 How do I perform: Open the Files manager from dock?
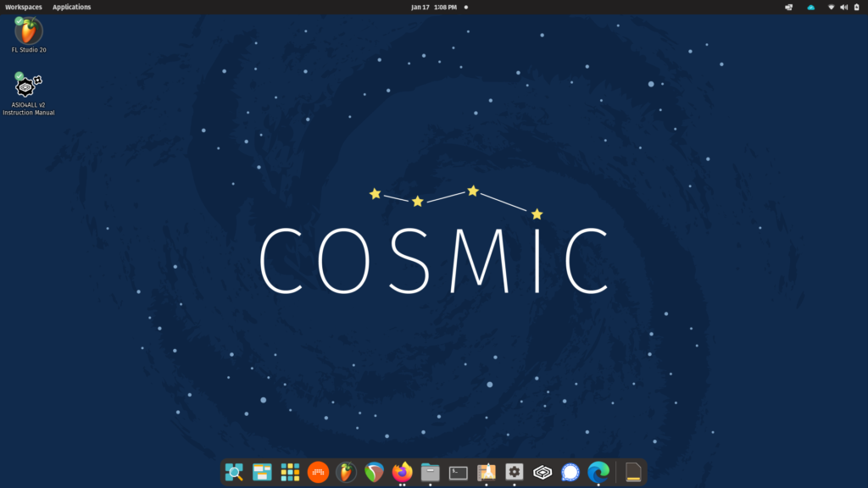click(430, 472)
